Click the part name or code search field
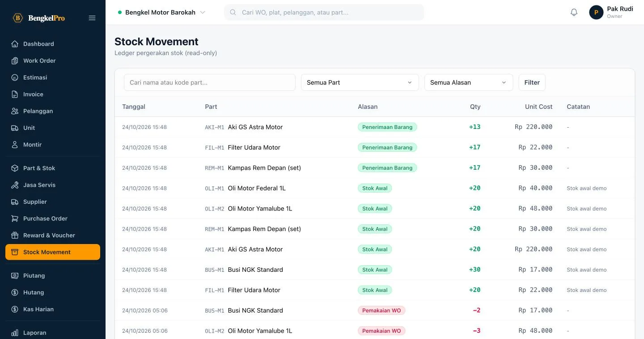This screenshot has width=644, height=339. 210,82
